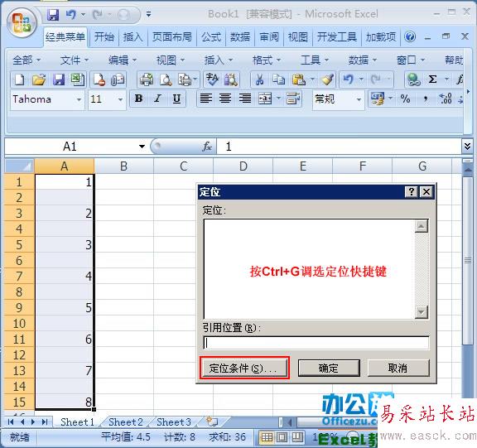This screenshot has height=448, width=477.
Task: Open the 格式 menu
Action: pyautogui.click(x=267, y=60)
